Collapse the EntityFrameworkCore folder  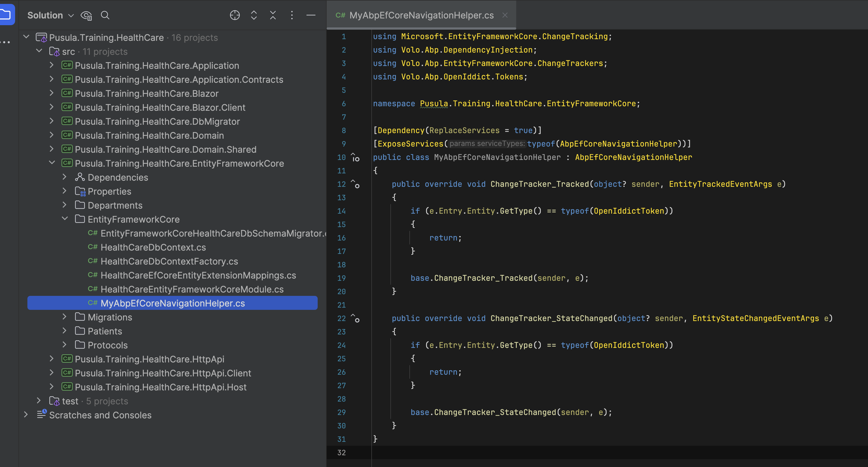(65, 219)
